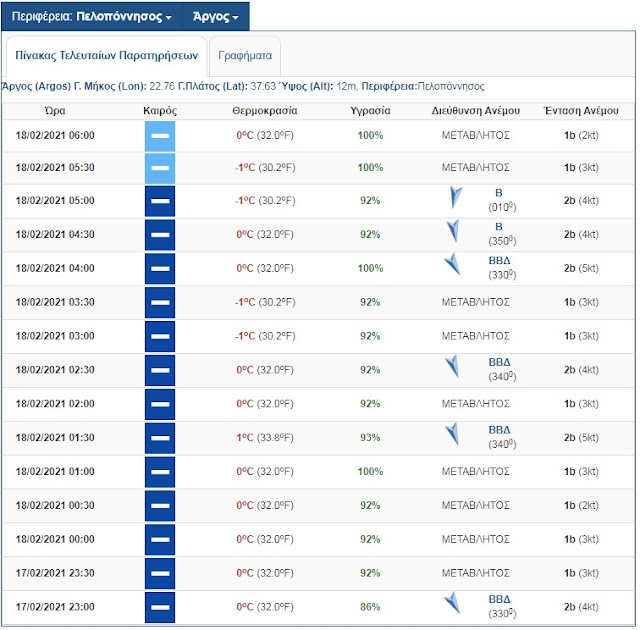Click ΒΒΔ (330°) in 04:00 row
Viewport: 640px width, 630px height.
tap(502, 268)
